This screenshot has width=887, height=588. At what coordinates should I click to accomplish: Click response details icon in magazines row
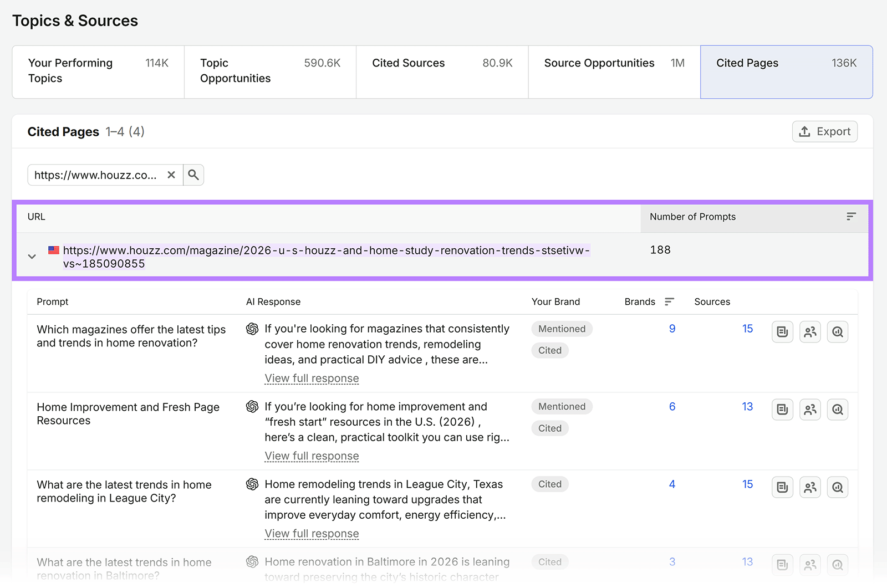pos(782,332)
